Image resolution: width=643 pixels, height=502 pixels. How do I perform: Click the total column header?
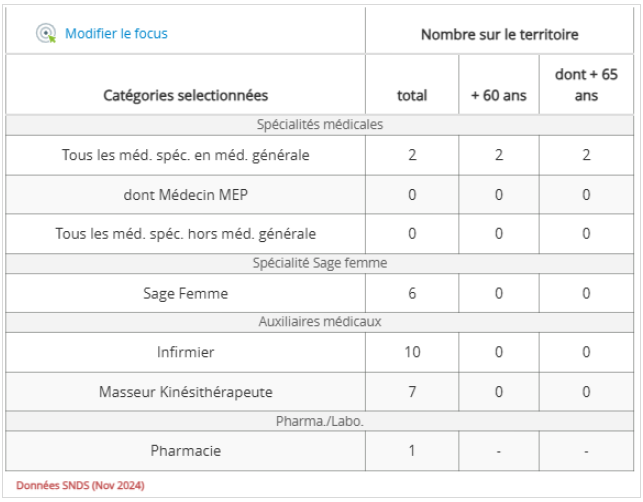click(x=411, y=96)
